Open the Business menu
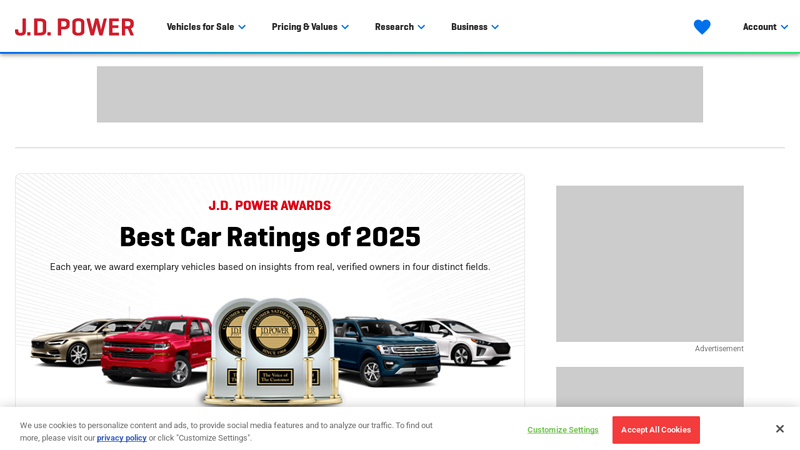The height and width of the screenshot is (450, 800). tap(475, 27)
